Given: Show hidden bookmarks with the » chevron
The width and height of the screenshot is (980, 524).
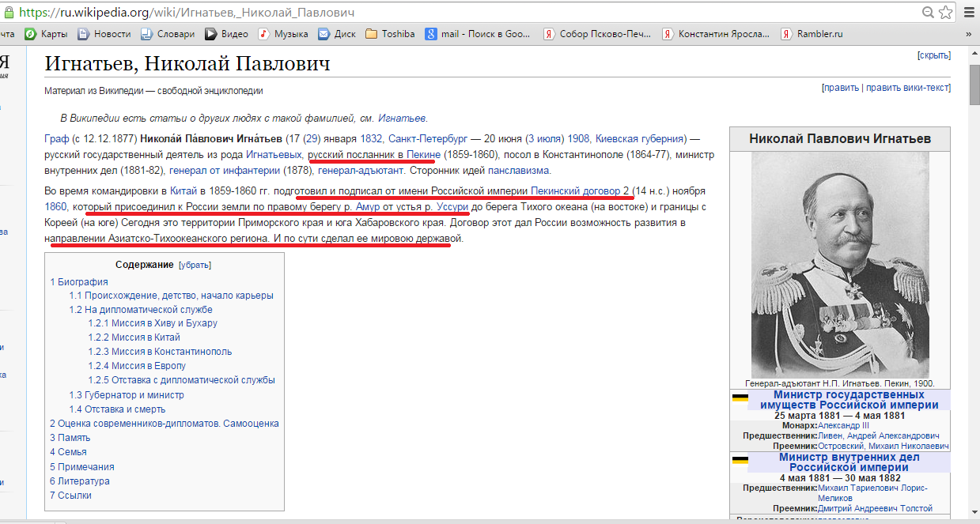Looking at the screenshot, I should pyautogui.click(x=969, y=34).
